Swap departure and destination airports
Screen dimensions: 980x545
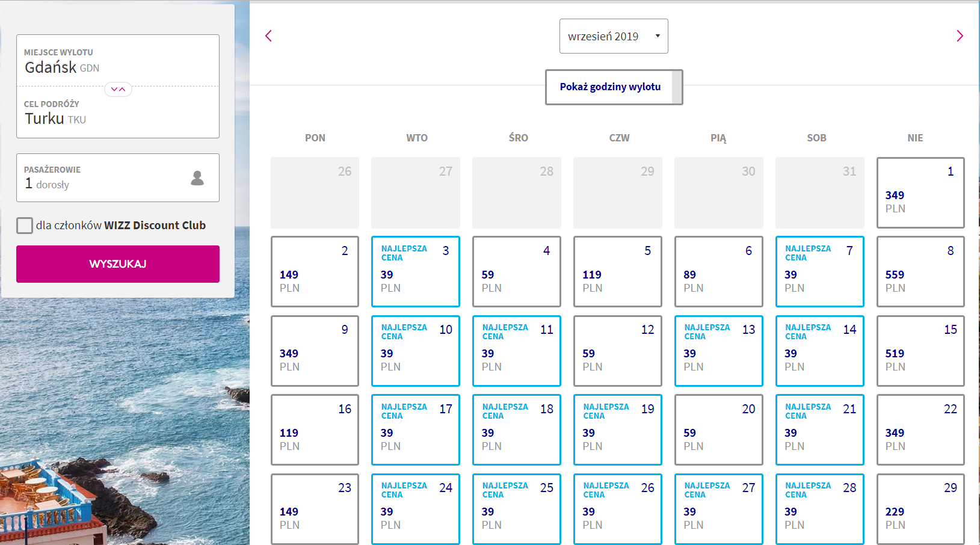[x=118, y=90]
